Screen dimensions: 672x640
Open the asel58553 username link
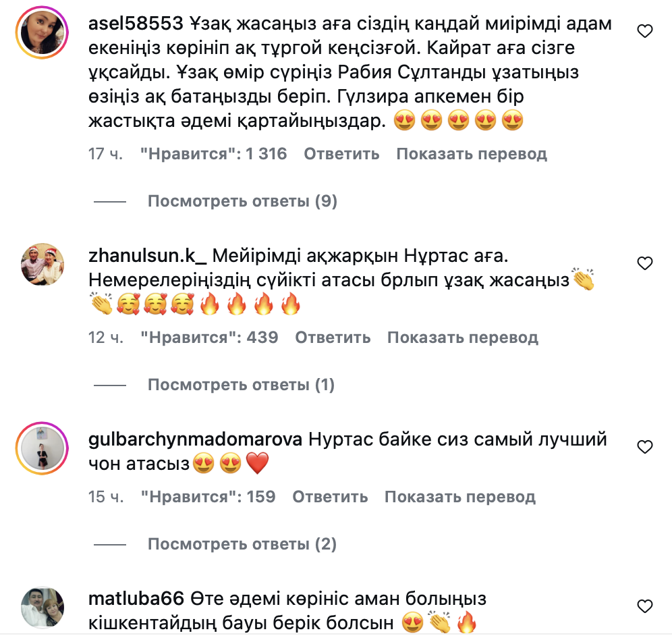tap(136, 23)
